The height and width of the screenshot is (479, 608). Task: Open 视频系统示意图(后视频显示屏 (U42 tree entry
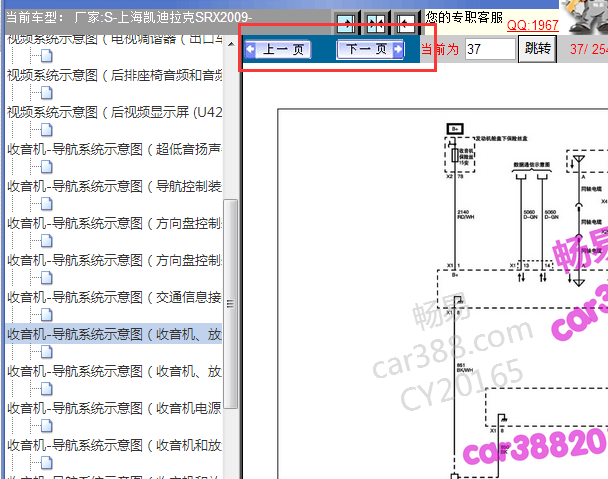(x=114, y=112)
